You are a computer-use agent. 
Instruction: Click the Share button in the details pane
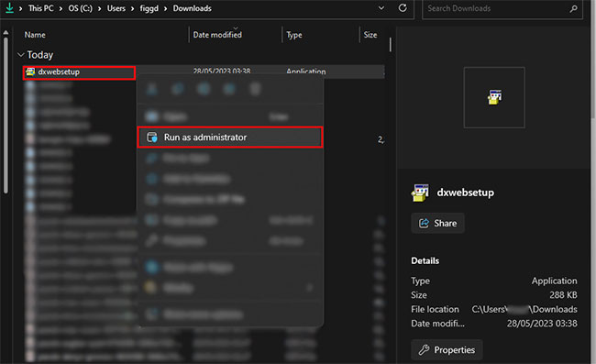point(437,223)
